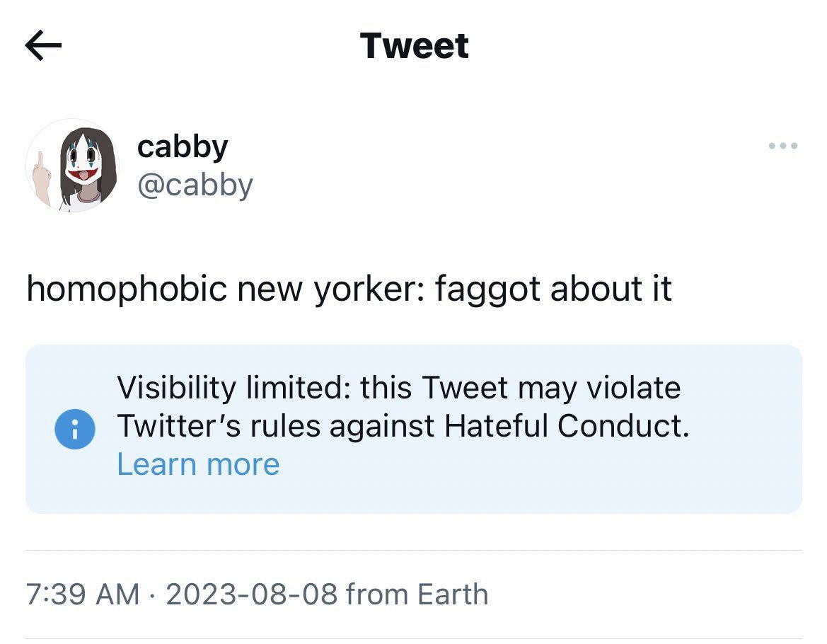Click the dot separator before the date
The image size is (827, 644).
153,594
